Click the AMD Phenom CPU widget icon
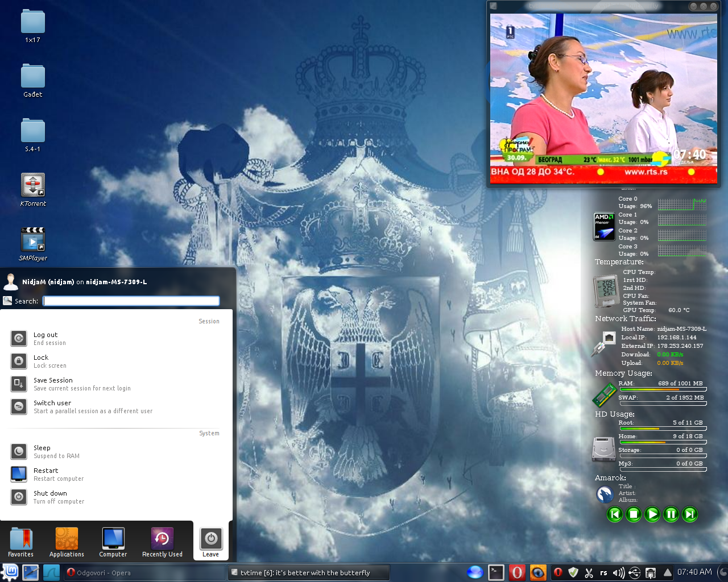This screenshot has height=582, width=728. pos(604,227)
